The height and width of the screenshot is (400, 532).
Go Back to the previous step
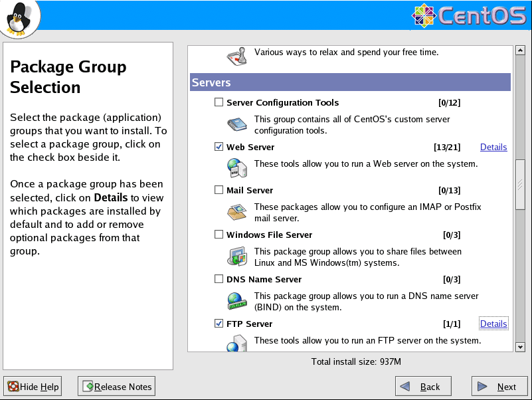tap(423, 386)
